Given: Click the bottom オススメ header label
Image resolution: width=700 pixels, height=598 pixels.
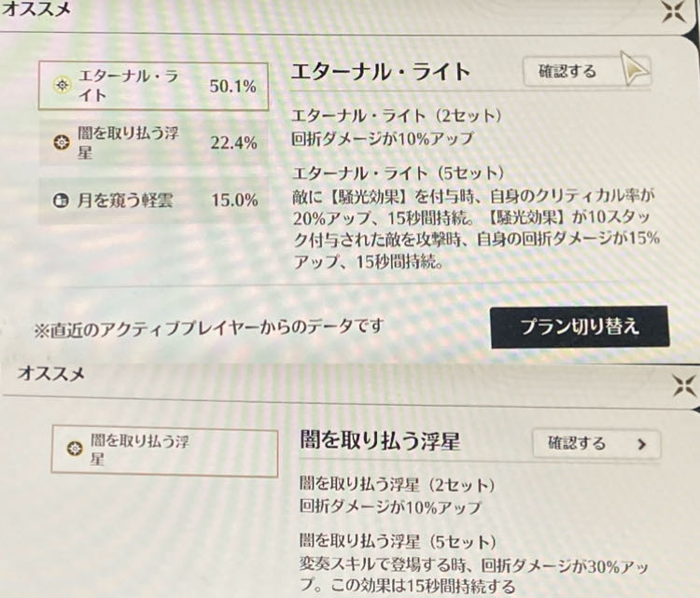Looking at the screenshot, I should 51,375.
